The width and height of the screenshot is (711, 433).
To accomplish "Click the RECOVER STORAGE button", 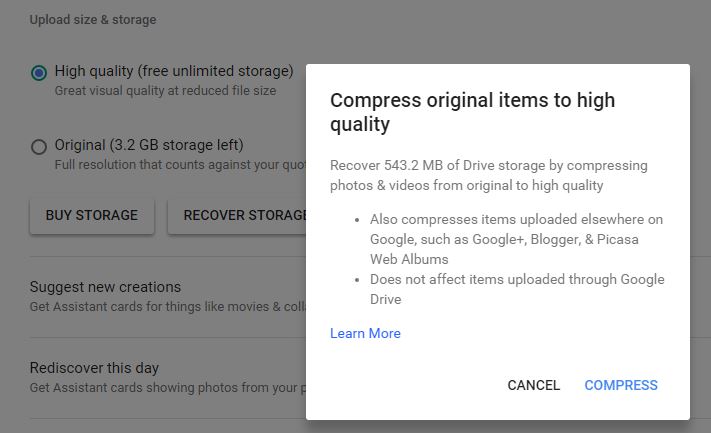I will [237, 215].
